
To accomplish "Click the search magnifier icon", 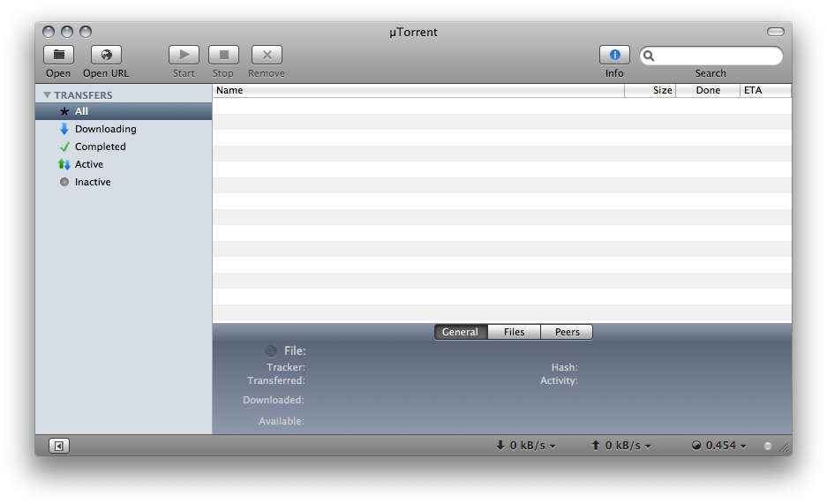I will [649, 56].
